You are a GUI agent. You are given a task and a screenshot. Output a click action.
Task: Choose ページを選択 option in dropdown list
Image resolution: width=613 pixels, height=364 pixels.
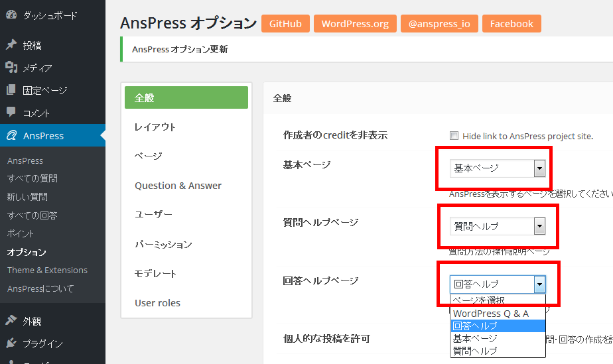click(x=498, y=300)
